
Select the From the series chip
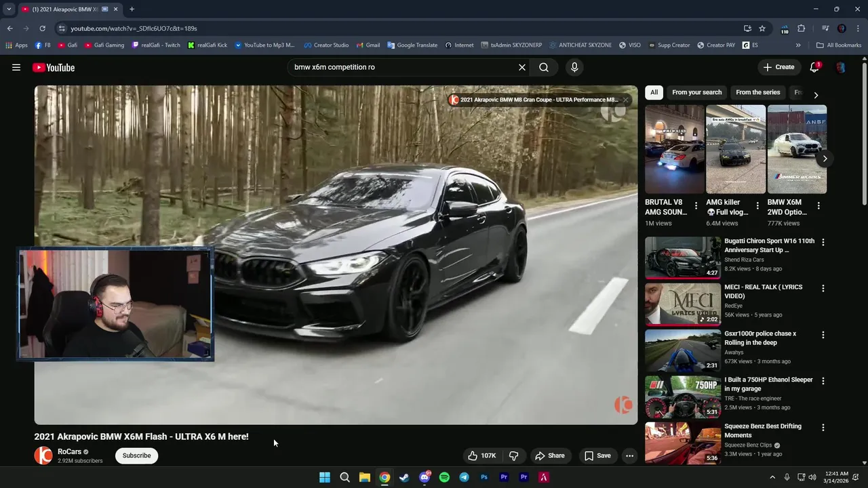(x=758, y=92)
